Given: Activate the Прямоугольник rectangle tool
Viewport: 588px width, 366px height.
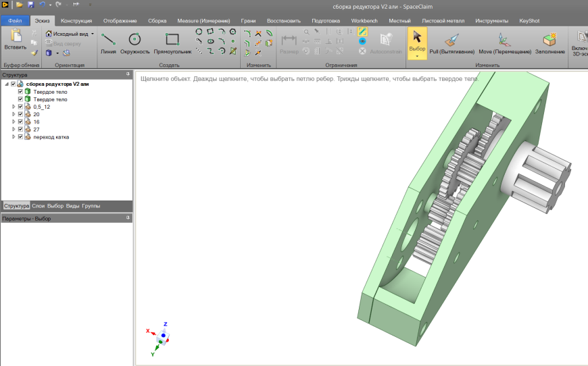Looking at the screenshot, I should [x=172, y=43].
